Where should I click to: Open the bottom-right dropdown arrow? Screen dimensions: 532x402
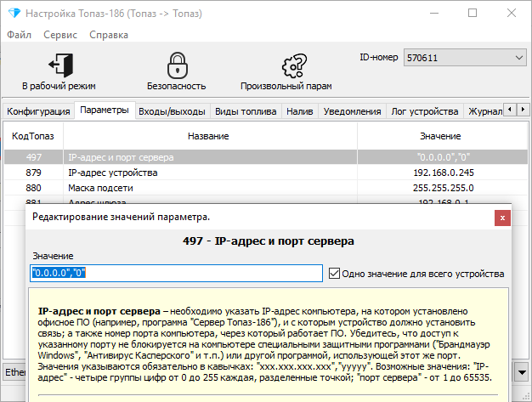coord(522,372)
